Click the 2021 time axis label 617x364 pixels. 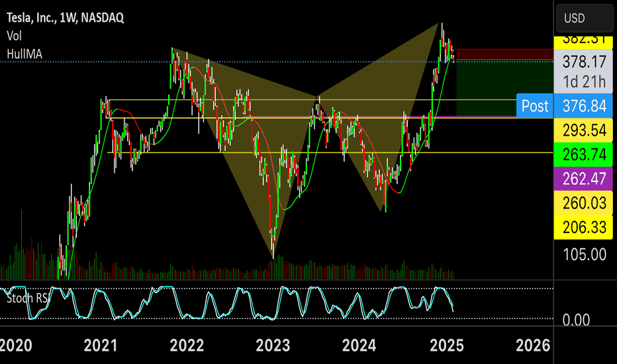(101, 345)
